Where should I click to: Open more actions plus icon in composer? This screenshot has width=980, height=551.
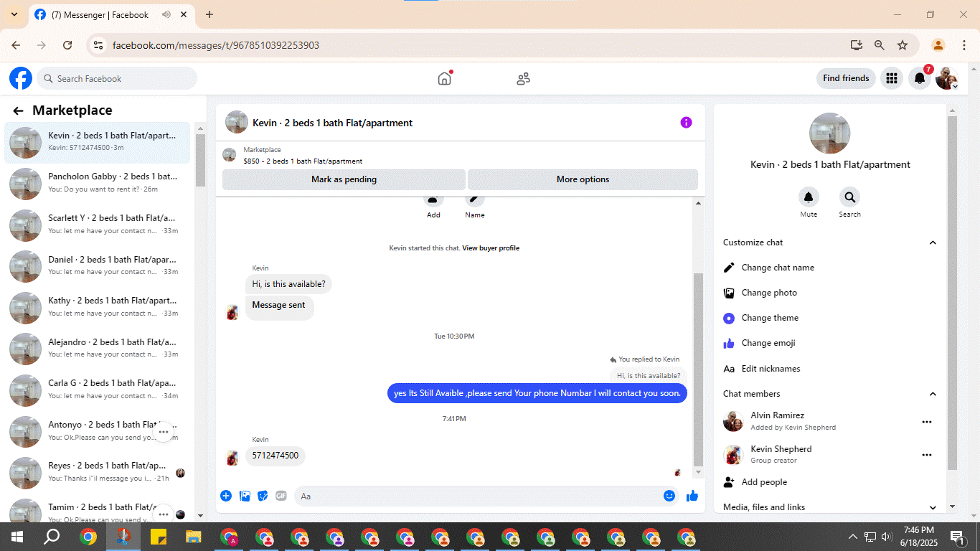click(x=226, y=496)
